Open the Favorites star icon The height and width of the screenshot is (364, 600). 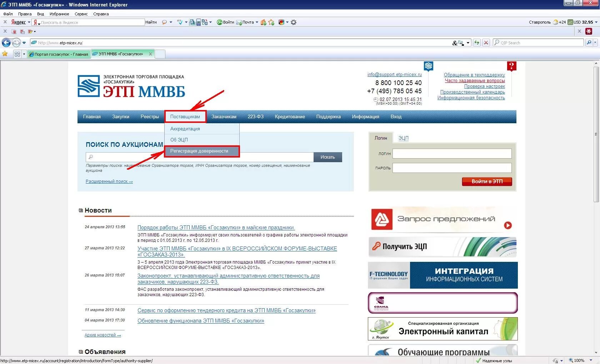(x=5, y=54)
